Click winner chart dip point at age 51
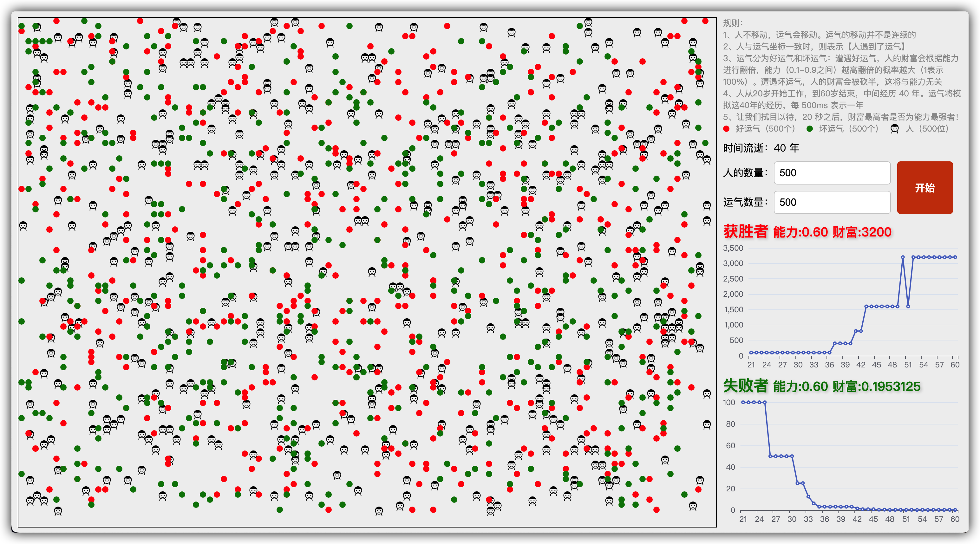 tap(908, 307)
